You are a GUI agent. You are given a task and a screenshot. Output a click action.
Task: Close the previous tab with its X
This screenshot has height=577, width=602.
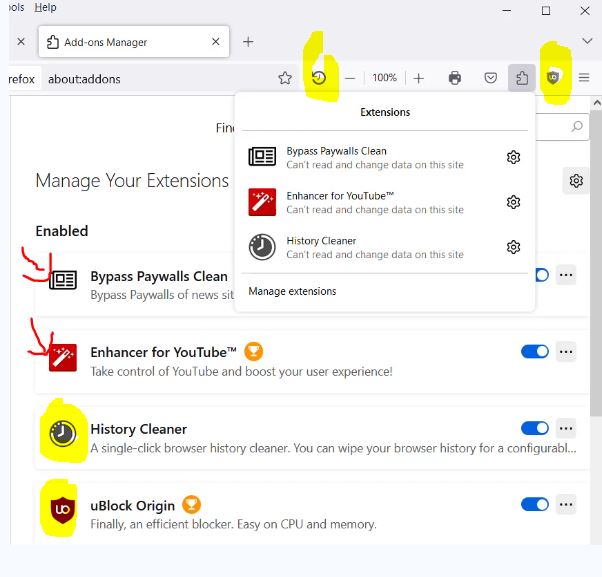click(x=21, y=41)
